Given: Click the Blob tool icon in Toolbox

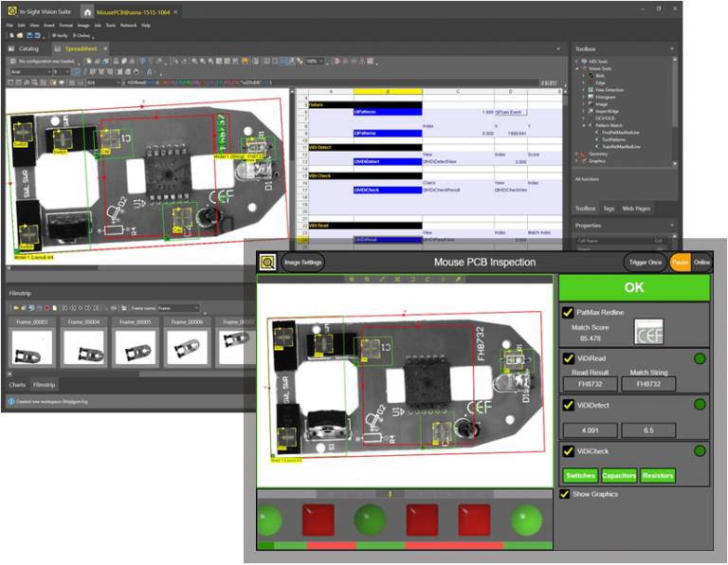Looking at the screenshot, I should tap(591, 75).
